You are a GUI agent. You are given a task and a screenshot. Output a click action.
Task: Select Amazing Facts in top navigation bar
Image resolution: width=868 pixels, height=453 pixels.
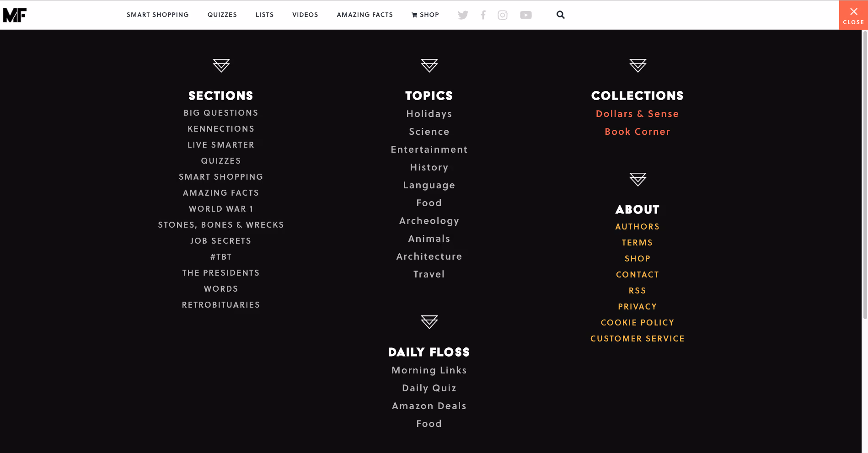(365, 15)
